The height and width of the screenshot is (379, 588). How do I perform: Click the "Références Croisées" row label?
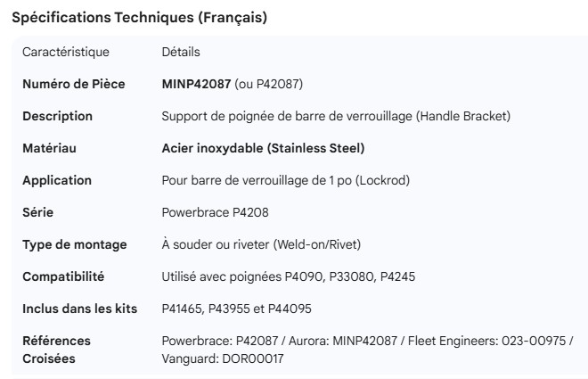56,350
